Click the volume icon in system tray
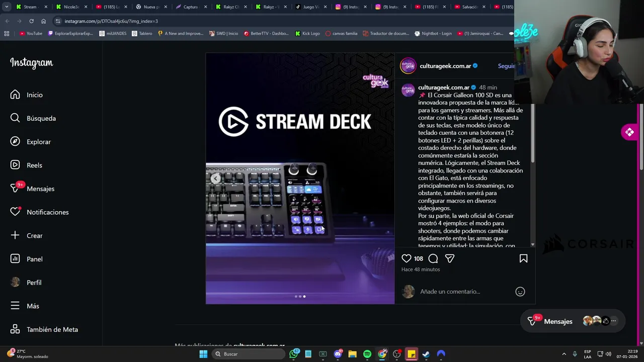 pos(608,354)
